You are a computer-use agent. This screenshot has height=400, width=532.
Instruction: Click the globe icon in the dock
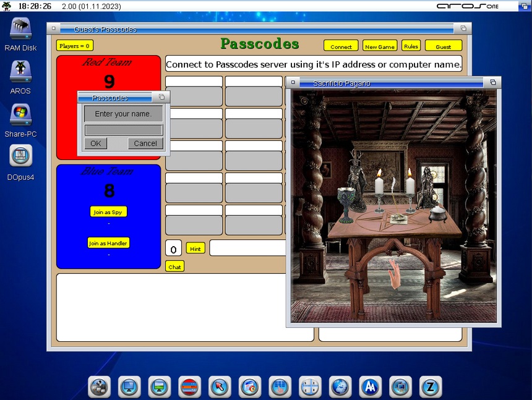[340, 386]
